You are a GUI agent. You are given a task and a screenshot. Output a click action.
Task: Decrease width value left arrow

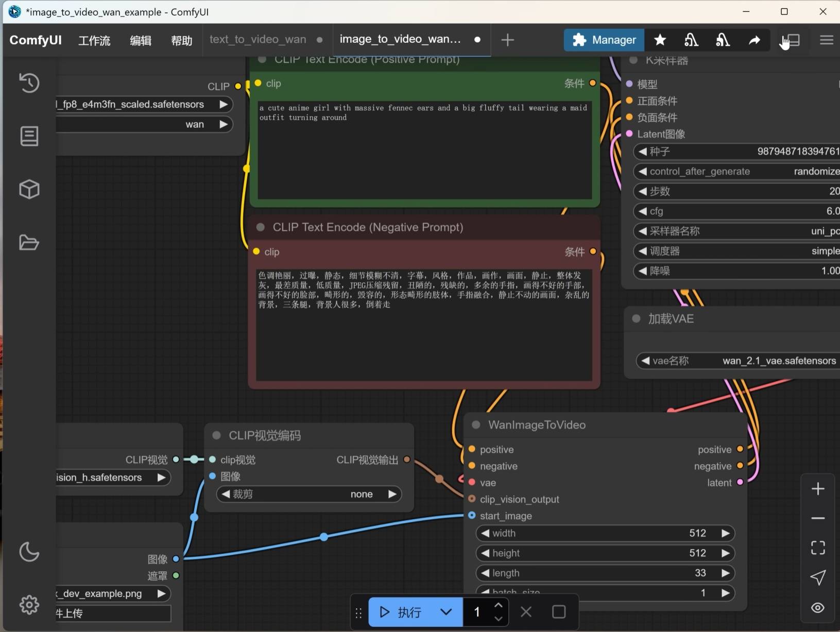[485, 533]
